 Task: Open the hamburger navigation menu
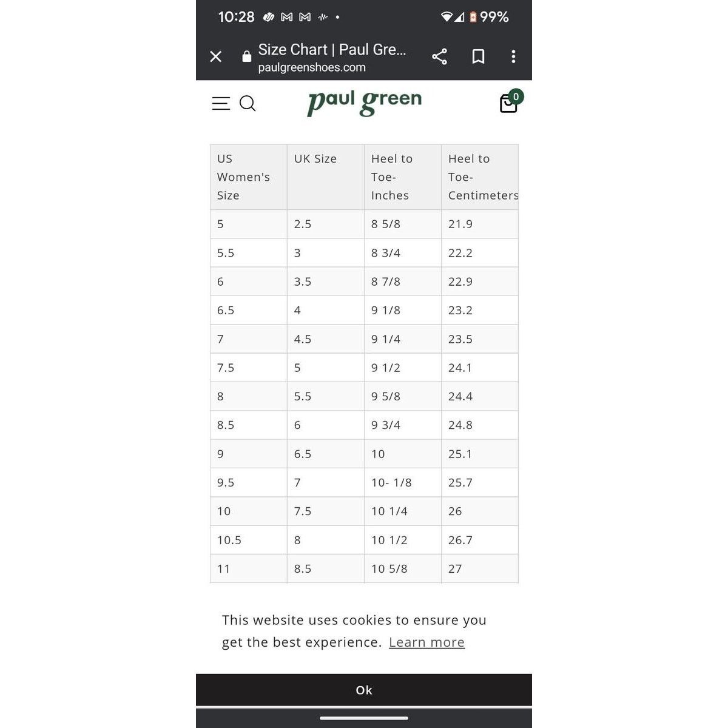point(221,103)
